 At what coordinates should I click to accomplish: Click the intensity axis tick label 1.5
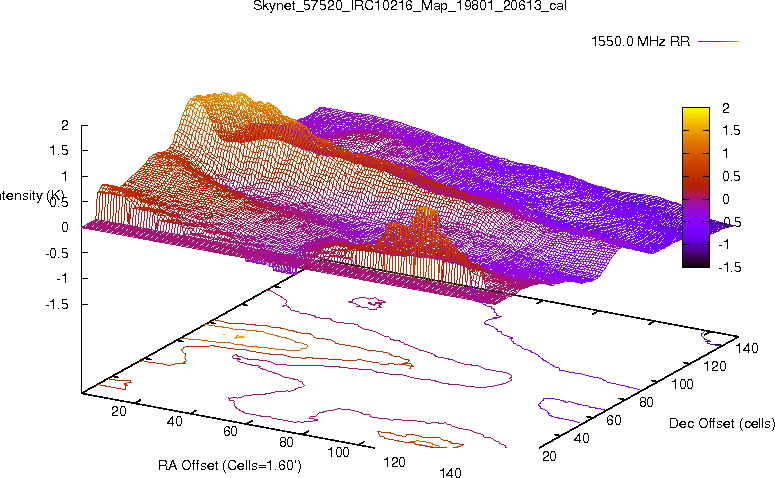59,151
